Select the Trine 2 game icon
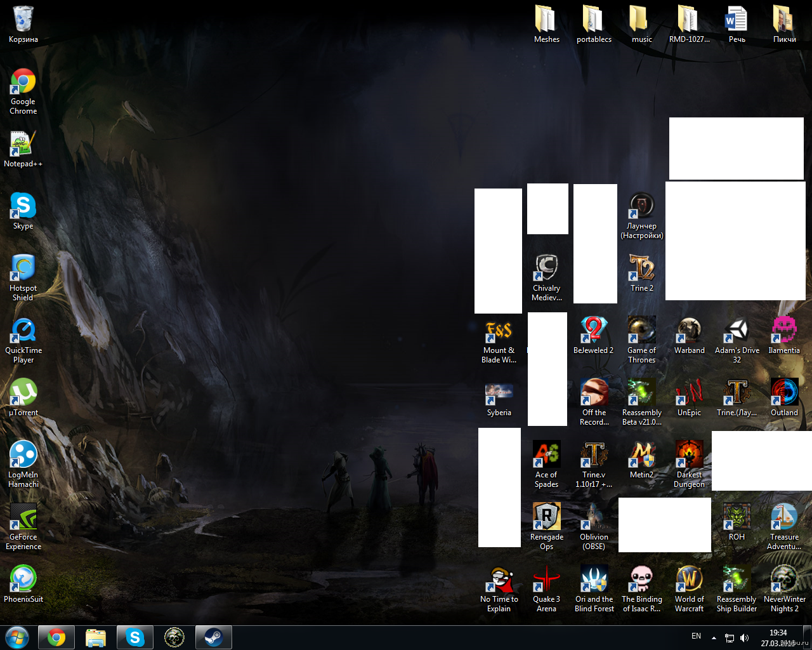812x650 pixels. 641,268
